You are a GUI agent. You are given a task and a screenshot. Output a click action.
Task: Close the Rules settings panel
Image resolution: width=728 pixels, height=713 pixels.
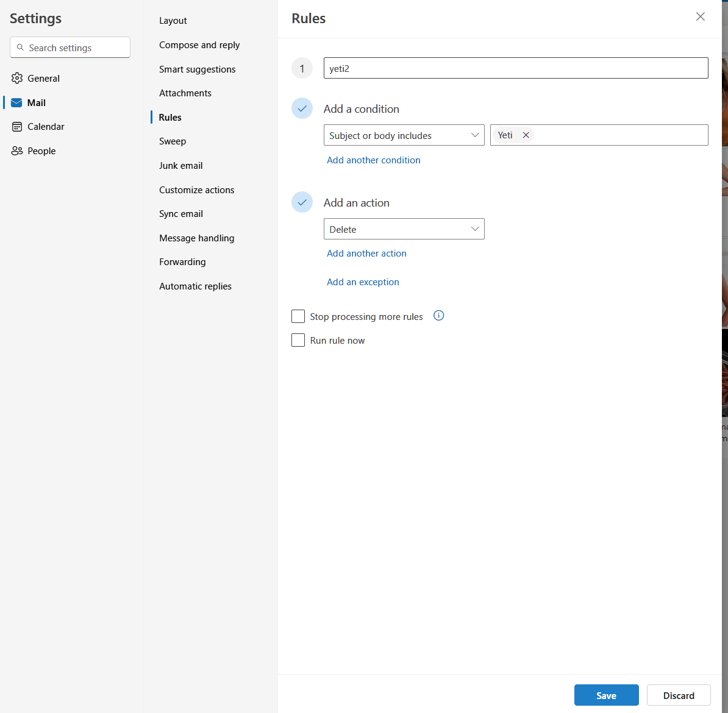[x=700, y=17]
